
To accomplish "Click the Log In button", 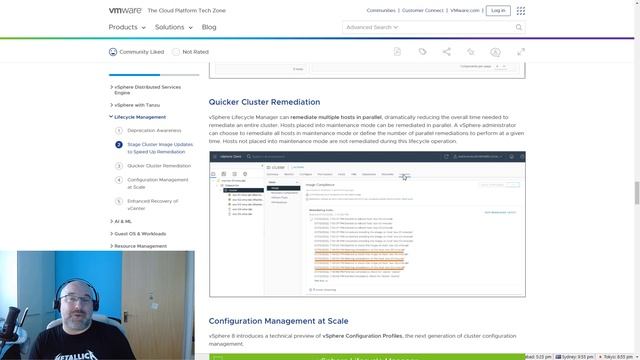I will tap(498, 11).
